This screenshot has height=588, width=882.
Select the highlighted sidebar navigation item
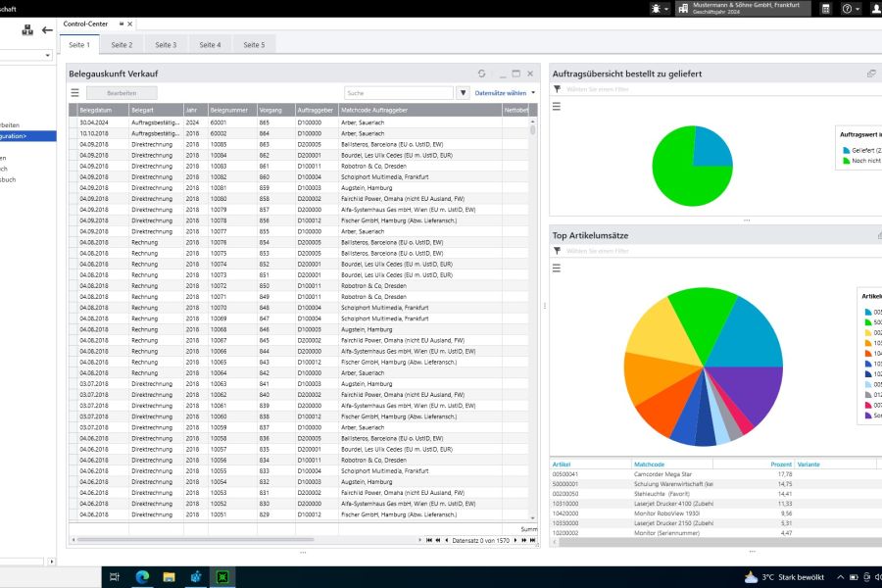coord(28,136)
